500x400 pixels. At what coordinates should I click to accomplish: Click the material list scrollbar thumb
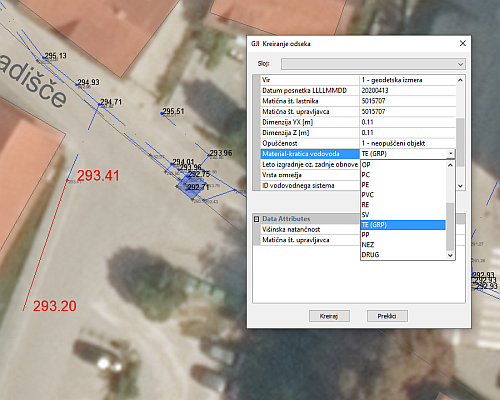pyautogui.click(x=450, y=226)
